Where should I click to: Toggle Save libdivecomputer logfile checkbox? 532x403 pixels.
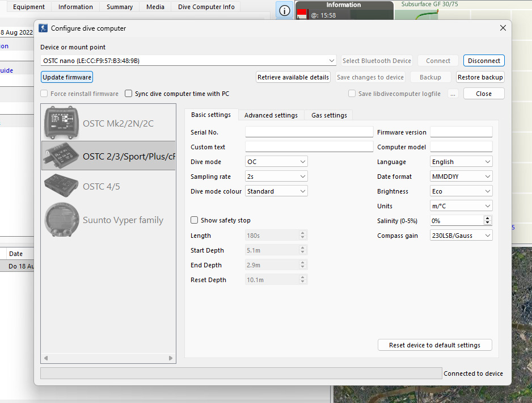(x=352, y=93)
